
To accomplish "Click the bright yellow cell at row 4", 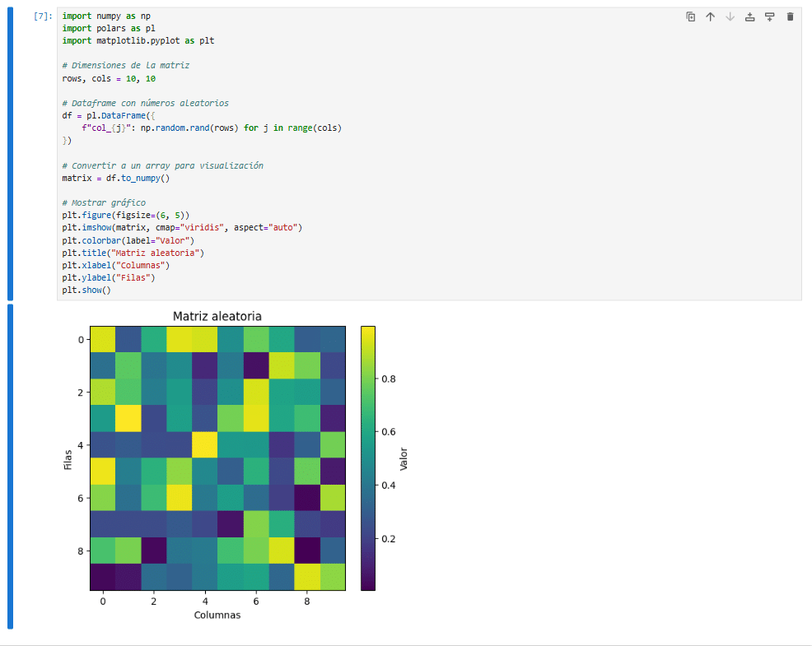I will pos(204,444).
